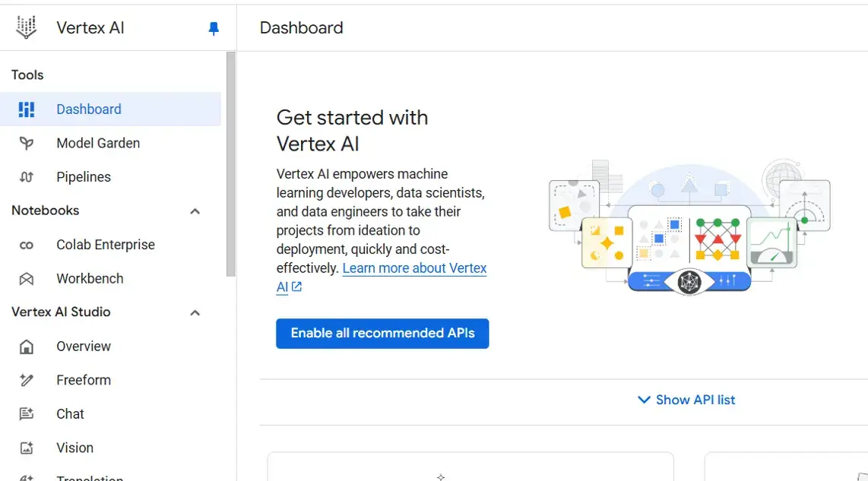Click the Vertex AI logo icon
Screen dimensions: 868x481
27,28
